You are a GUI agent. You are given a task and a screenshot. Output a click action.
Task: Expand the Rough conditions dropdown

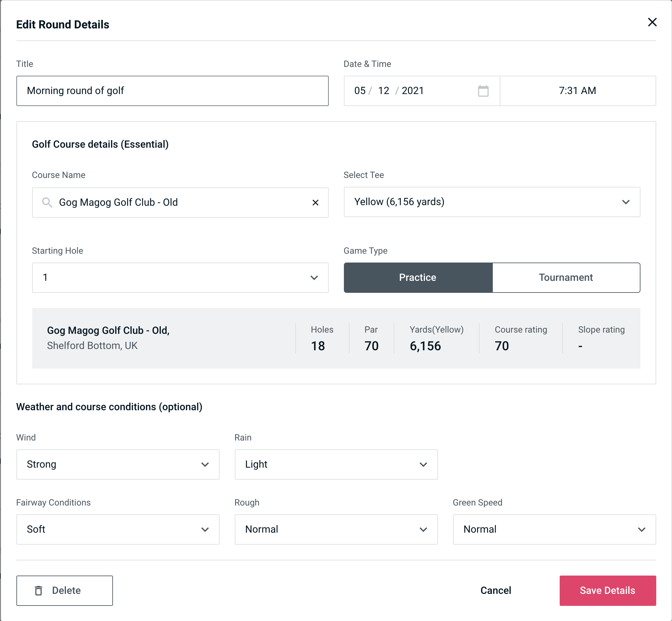click(x=336, y=529)
